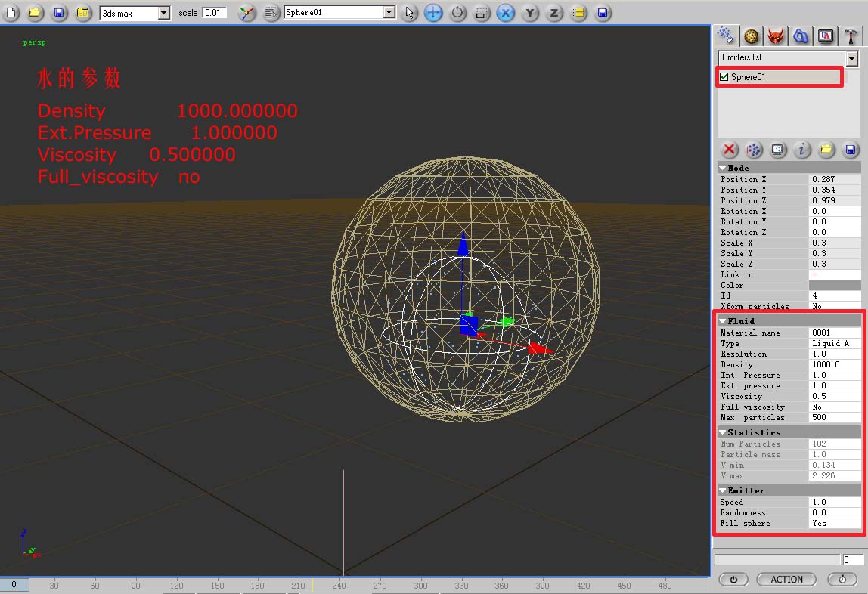The height and width of the screenshot is (594, 868).
Task: Click the red X-axis arrow of the gizmo
Action: click(x=539, y=348)
